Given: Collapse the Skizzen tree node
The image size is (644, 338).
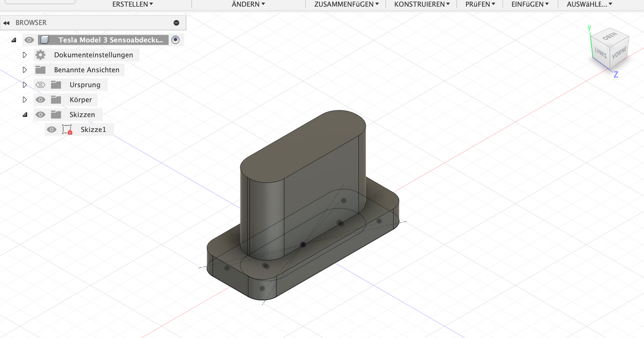Looking at the screenshot, I should point(24,114).
